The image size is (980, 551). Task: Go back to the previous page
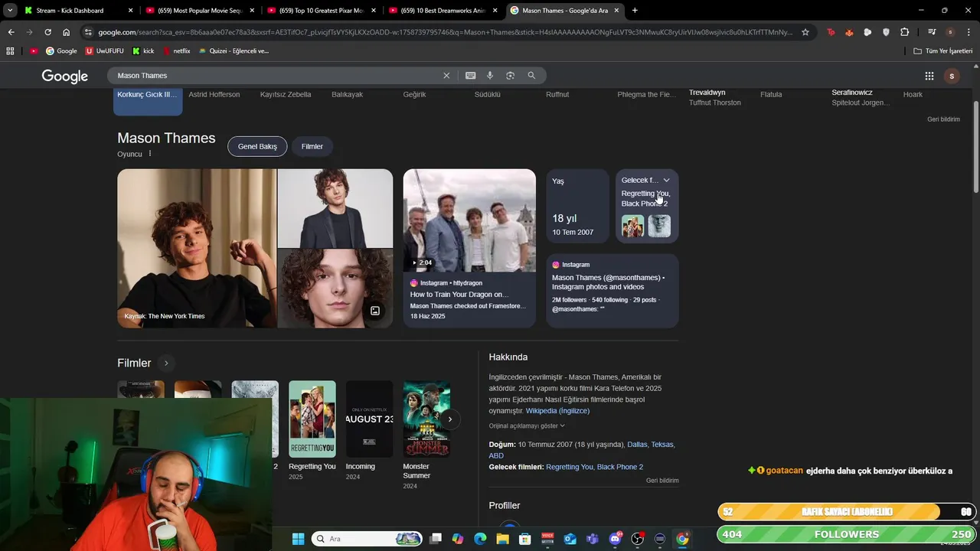[11, 32]
